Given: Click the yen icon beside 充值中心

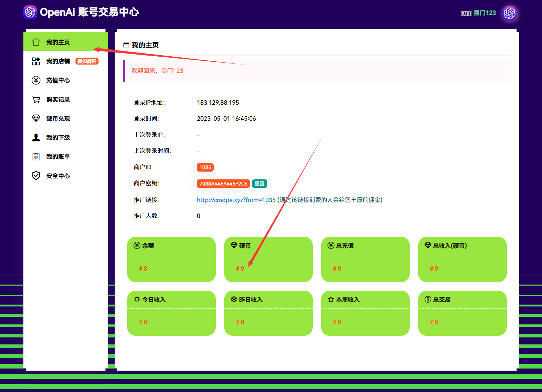Looking at the screenshot, I should coord(36,80).
